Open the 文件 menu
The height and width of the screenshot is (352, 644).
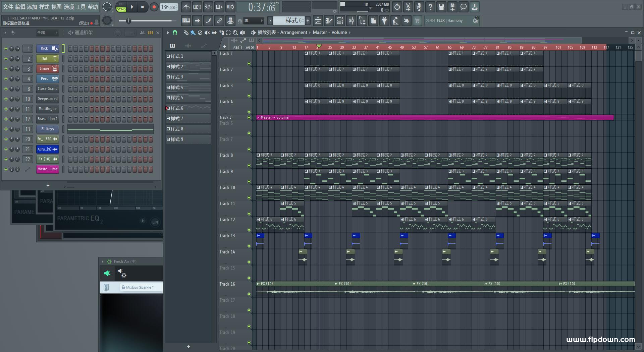click(x=8, y=7)
